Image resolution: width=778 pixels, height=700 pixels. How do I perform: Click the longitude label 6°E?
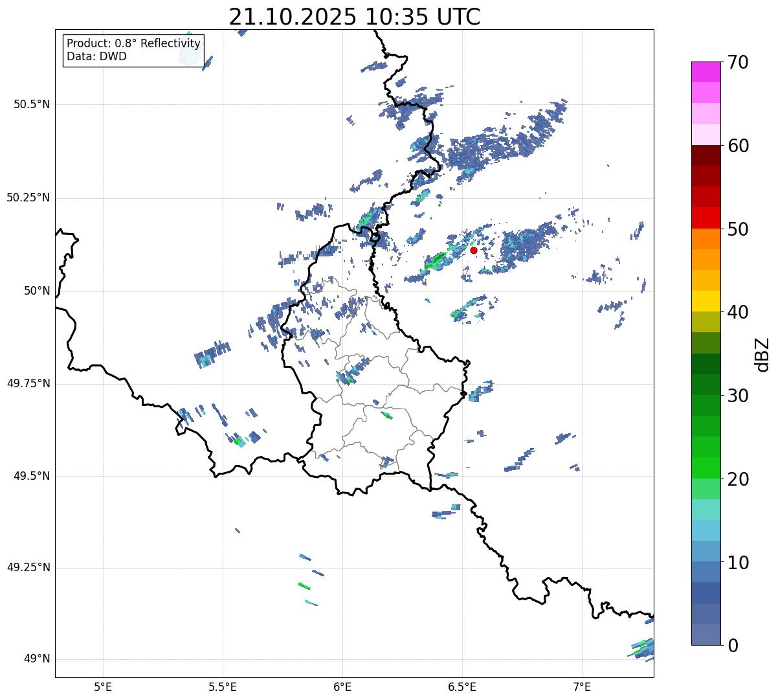[x=342, y=686]
